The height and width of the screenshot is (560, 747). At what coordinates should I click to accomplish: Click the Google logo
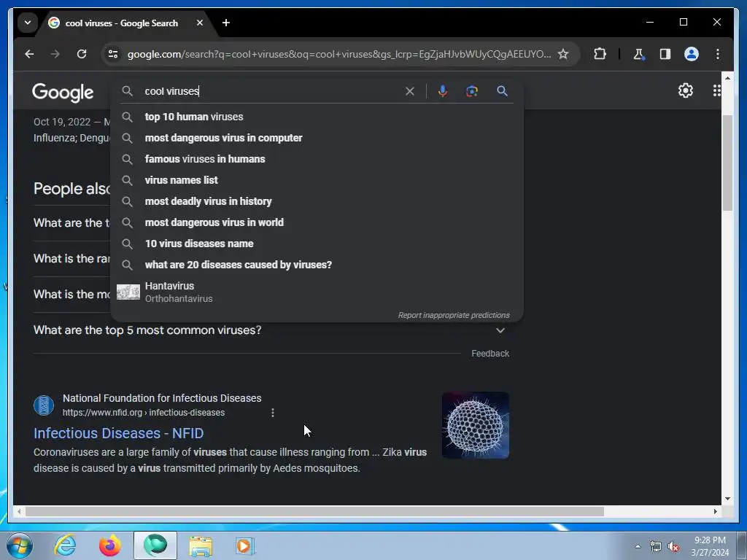pyautogui.click(x=63, y=93)
